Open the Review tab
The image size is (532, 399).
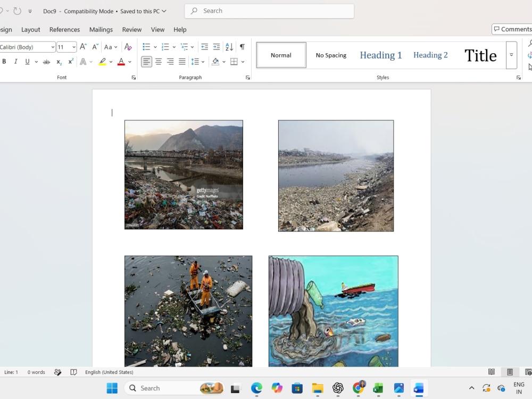point(131,29)
